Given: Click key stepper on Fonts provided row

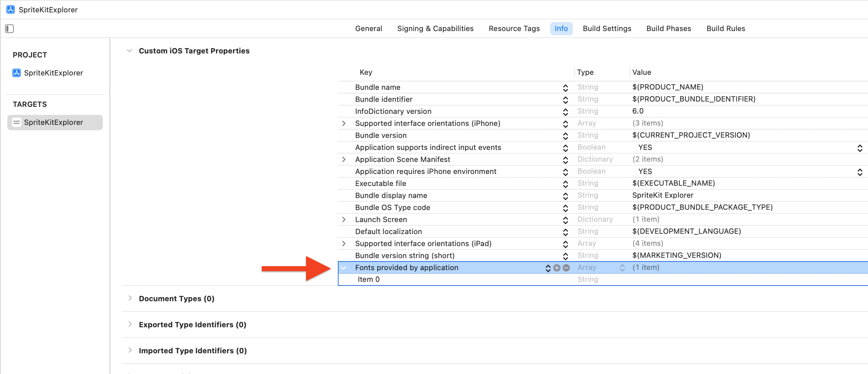Looking at the screenshot, I should 548,268.
